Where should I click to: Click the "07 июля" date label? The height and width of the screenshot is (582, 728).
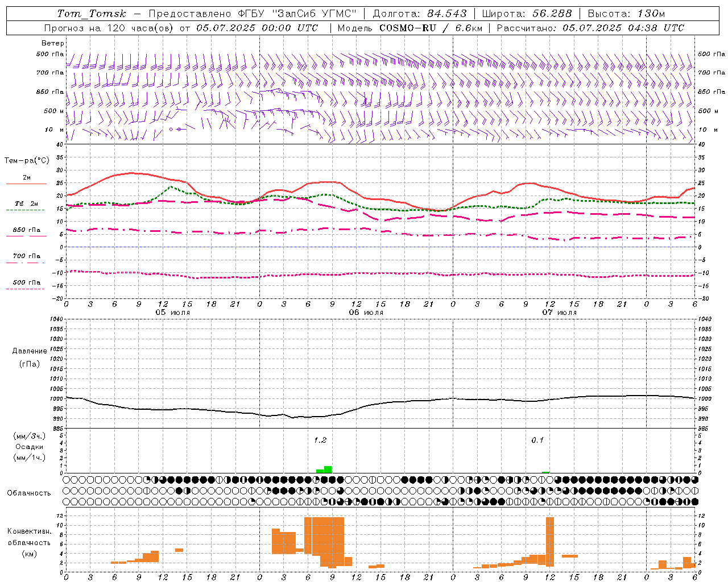point(560,313)
